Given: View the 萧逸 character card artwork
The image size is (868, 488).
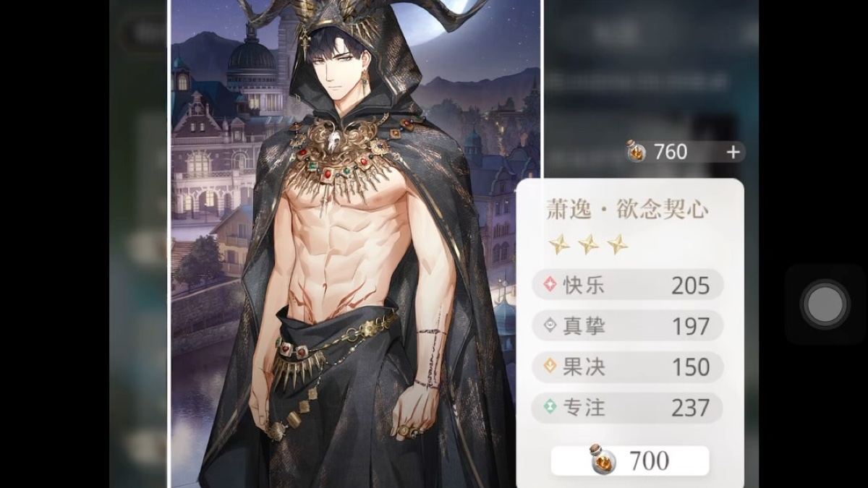Looking at the screenshot, I should (x=355, y=244).
